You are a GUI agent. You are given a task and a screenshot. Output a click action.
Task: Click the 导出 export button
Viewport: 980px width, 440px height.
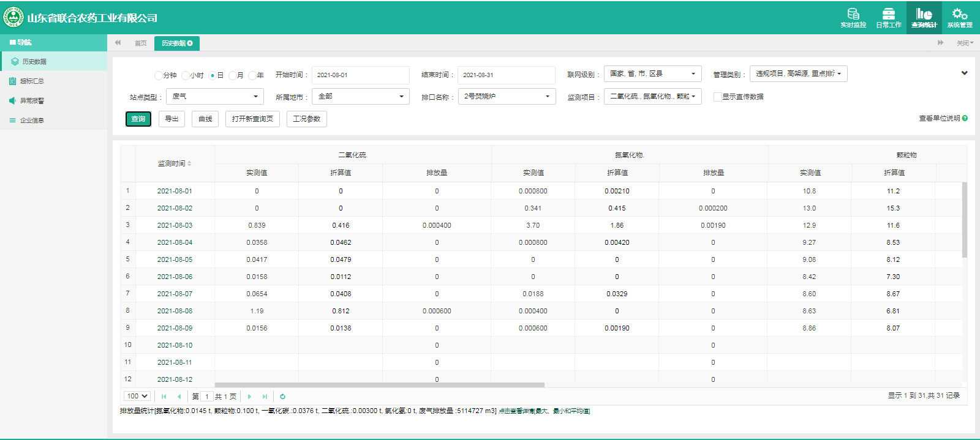click(x=171, y=119)
